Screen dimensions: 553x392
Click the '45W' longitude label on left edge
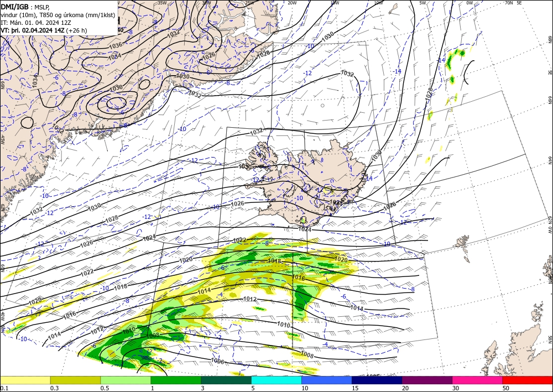[x=2, y=139]
